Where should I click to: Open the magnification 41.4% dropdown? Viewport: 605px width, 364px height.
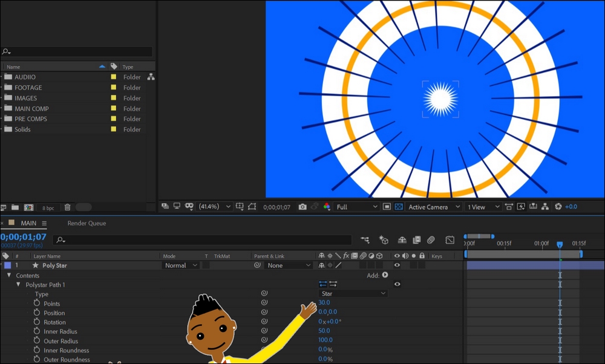coord(214,207)
